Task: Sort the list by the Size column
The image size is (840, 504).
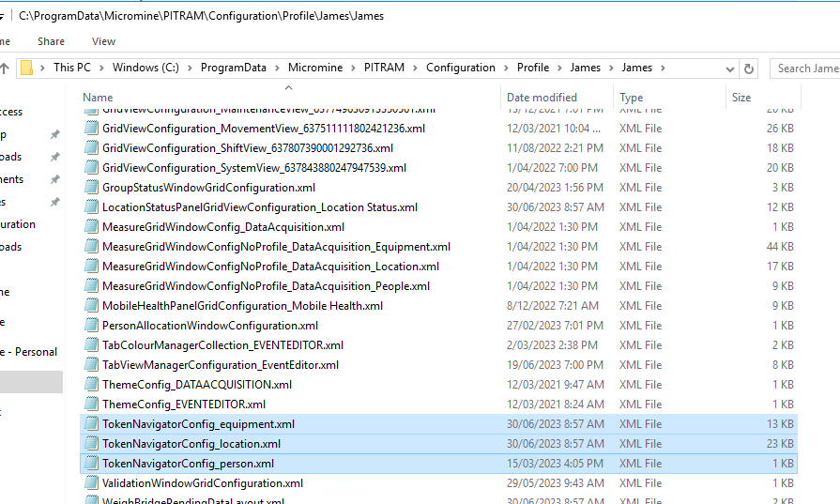Action: [x=741, y=98]
